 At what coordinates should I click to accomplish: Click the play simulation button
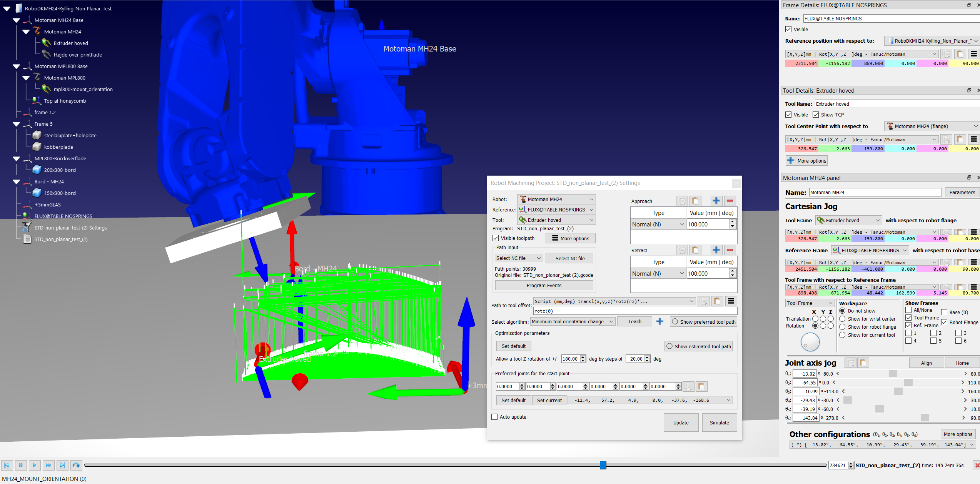tap(35, 465)
